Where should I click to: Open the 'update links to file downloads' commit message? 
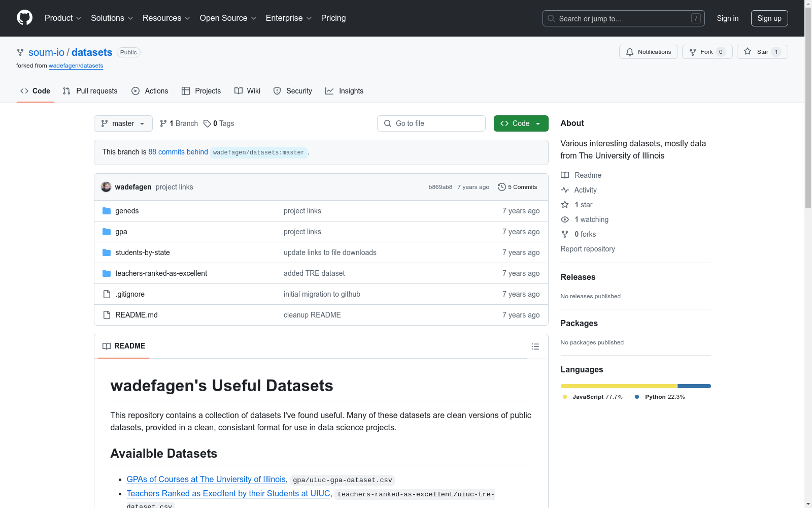tap(330, 252)
